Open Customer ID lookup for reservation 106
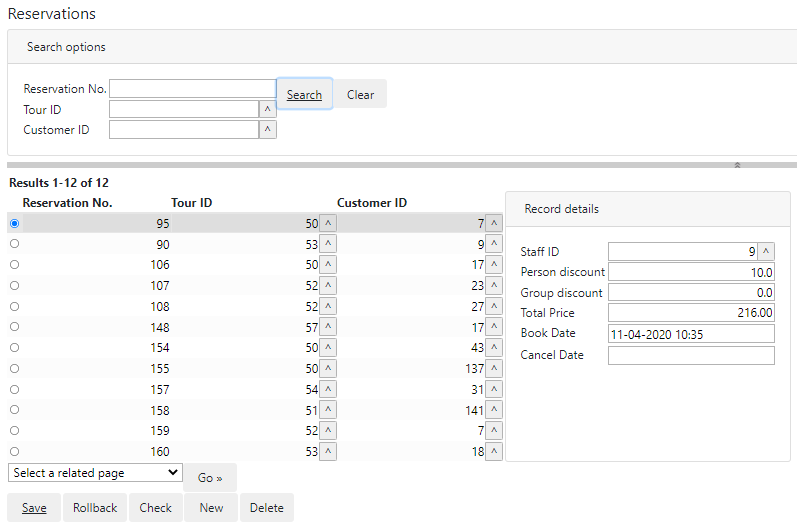 494,265
